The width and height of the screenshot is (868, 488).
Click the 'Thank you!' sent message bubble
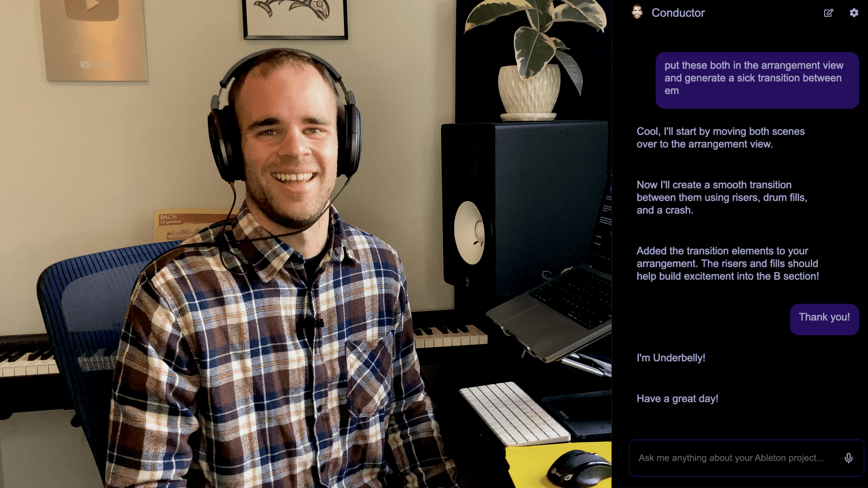pos(824,316)
